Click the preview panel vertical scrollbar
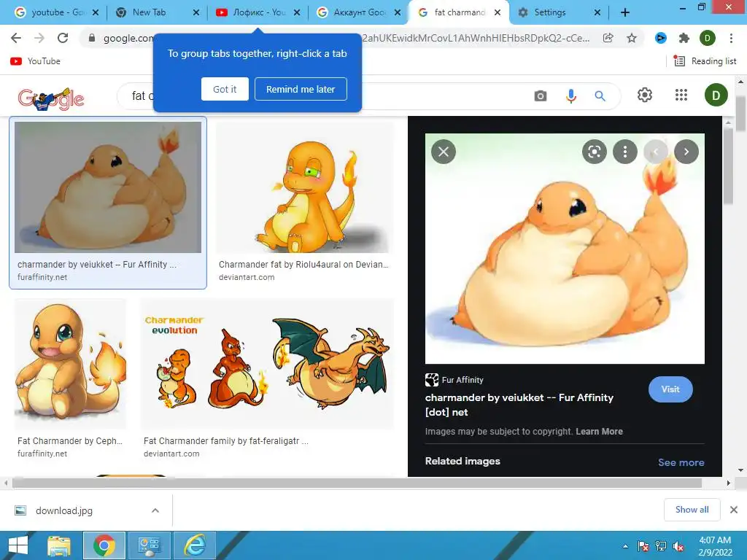 (728, 167)
